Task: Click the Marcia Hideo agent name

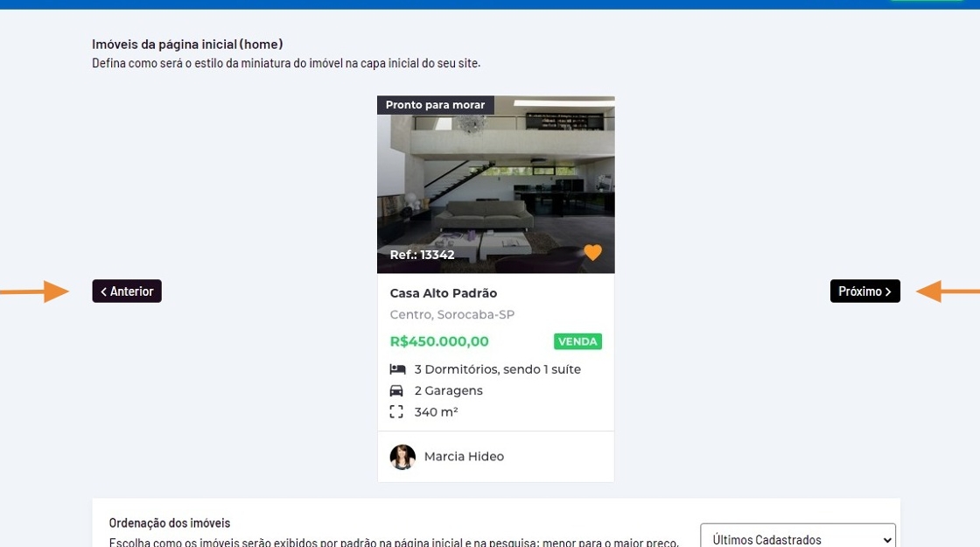Action: click(x=464, y=457)
